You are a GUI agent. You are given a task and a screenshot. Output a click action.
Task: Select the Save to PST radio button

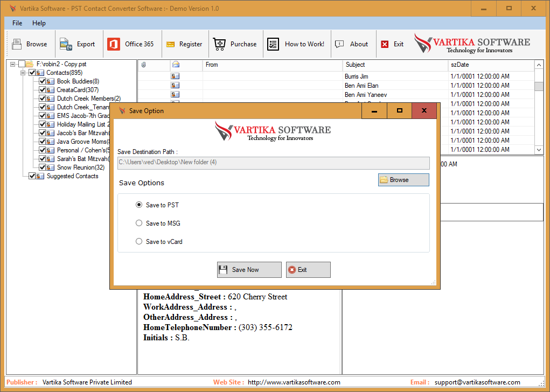pos(139,205)
